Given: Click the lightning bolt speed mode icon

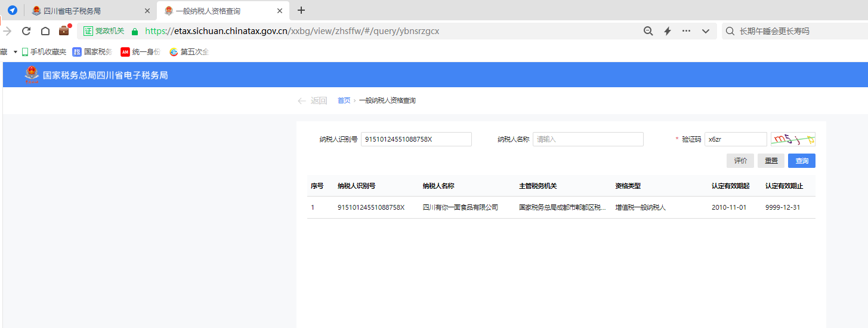Looking at the screenshot, I should pyautogui.click(x=668, y=31).
